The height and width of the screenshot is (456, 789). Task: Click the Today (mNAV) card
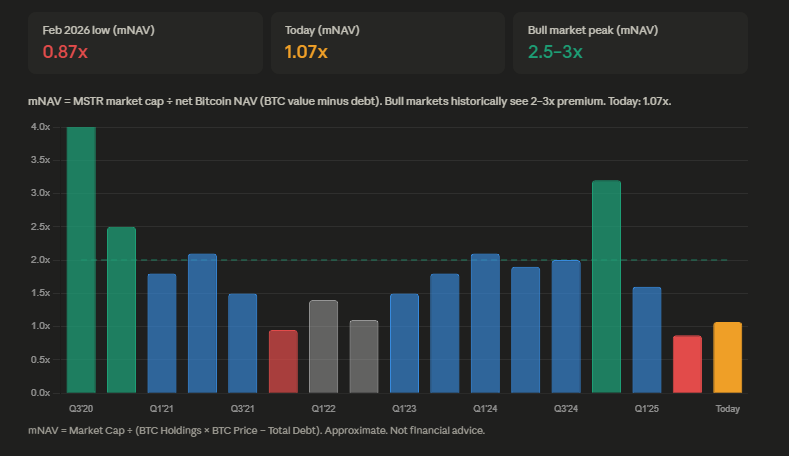pyautogui.click(x=387, y=43)
